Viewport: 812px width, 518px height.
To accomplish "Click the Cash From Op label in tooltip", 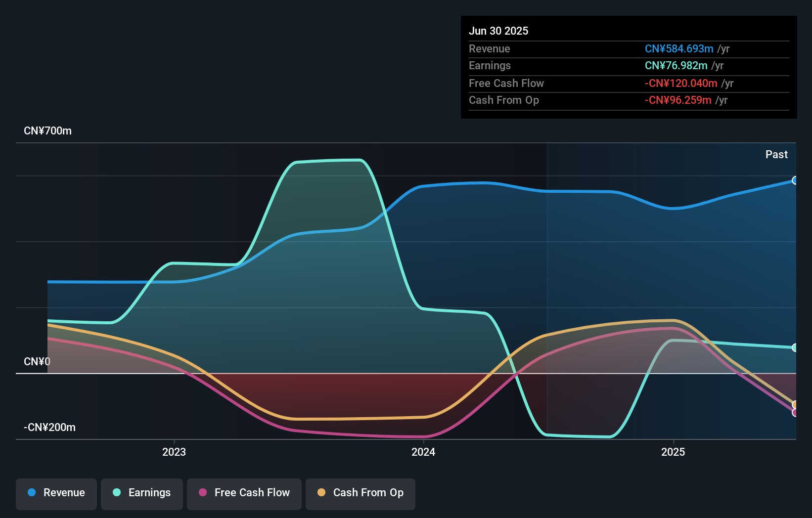I will click(x=504, y=100).
